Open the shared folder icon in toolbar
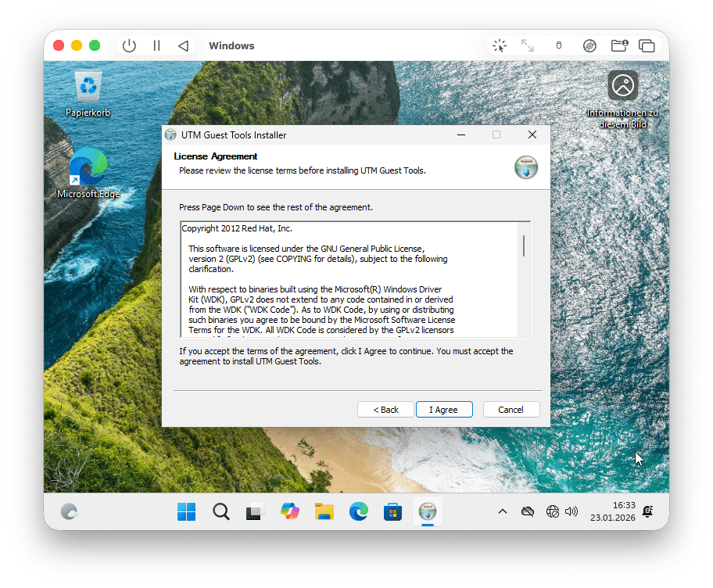The width and height of the screenshot is (713, 588). 619,46
